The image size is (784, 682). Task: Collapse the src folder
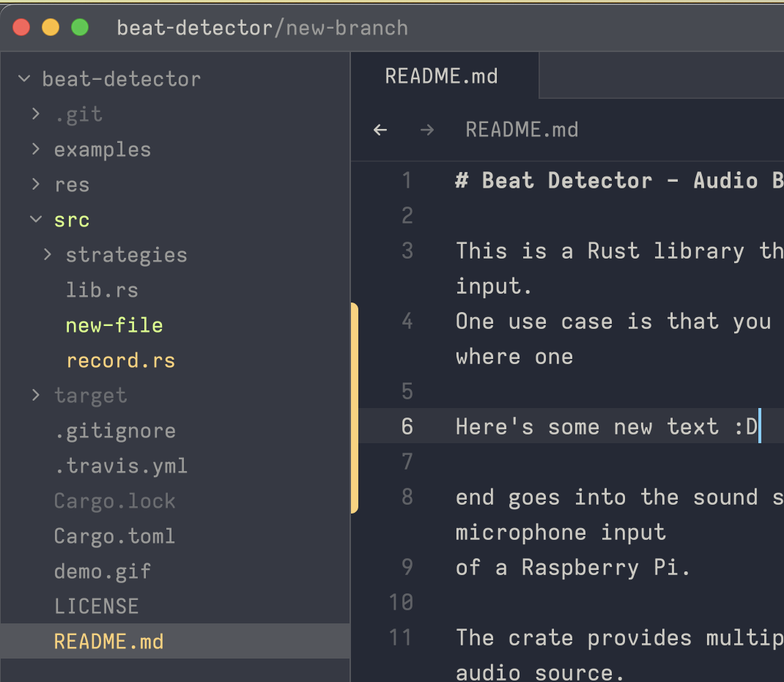click(x=36, y=220)
